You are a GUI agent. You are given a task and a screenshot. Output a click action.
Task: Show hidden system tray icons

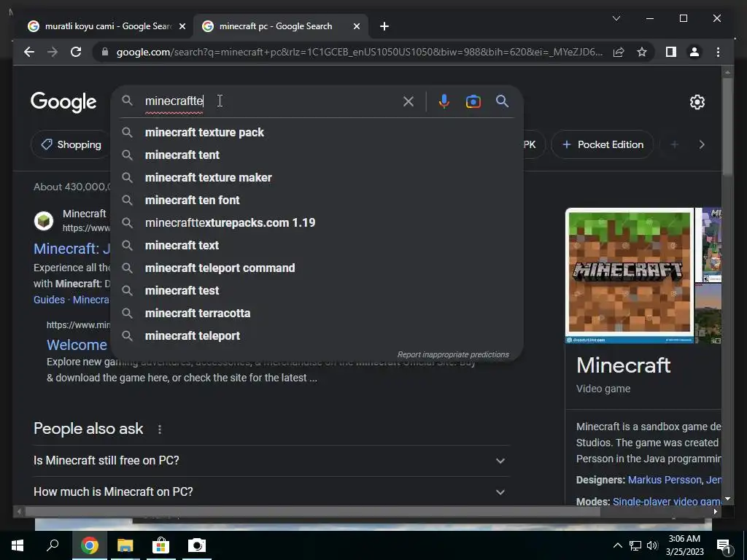pyautogui.click(x=617, y=545)
